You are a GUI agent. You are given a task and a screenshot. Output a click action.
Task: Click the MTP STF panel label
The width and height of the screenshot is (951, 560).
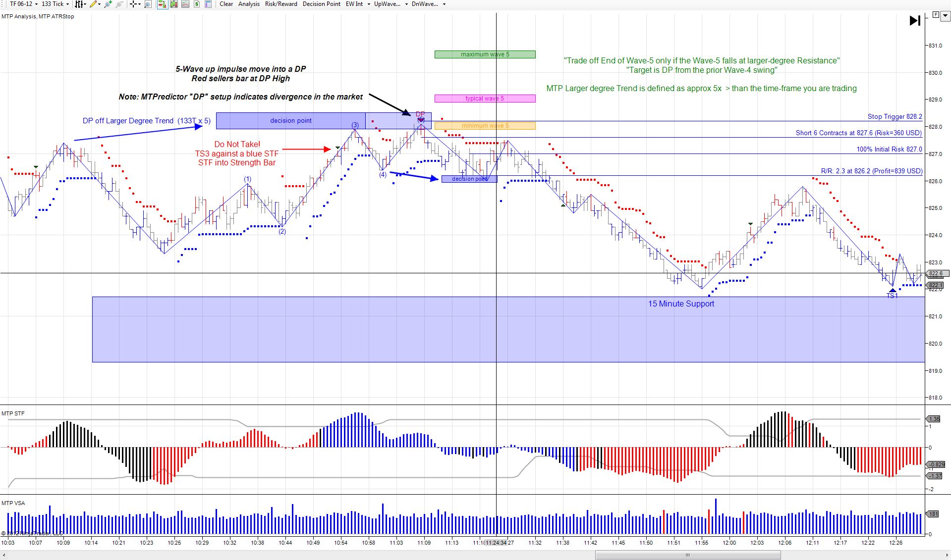click(x=13, y=413)
